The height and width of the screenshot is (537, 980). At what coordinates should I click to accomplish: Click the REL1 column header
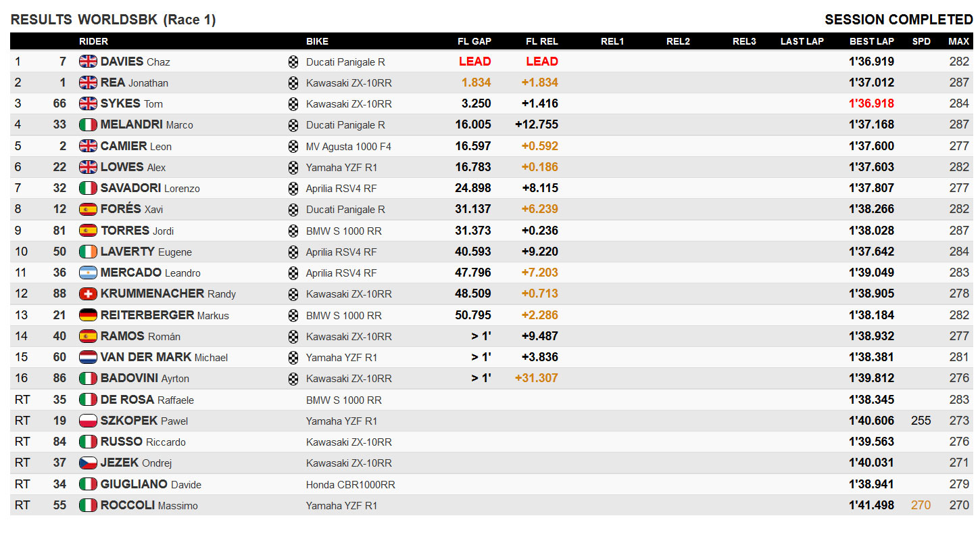[x=612, y=41]
